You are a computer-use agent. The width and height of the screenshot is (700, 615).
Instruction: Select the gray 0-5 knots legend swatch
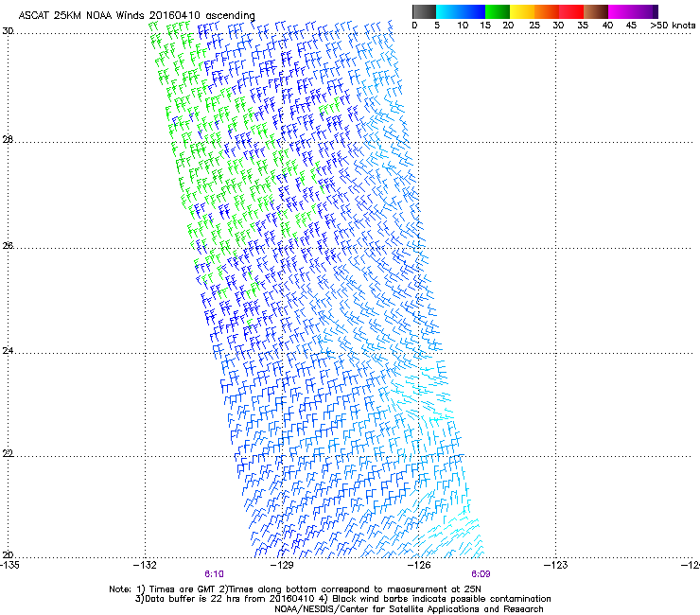(x=424, y=11)
